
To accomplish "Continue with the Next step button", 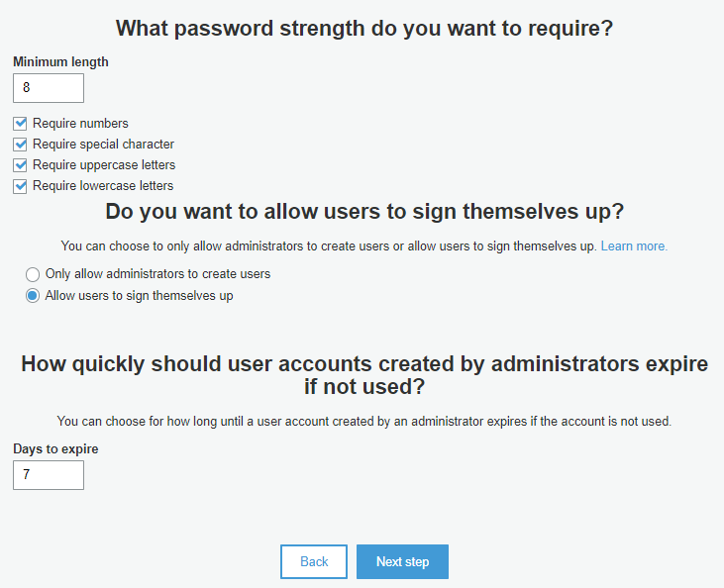I will tap(402, 561).
